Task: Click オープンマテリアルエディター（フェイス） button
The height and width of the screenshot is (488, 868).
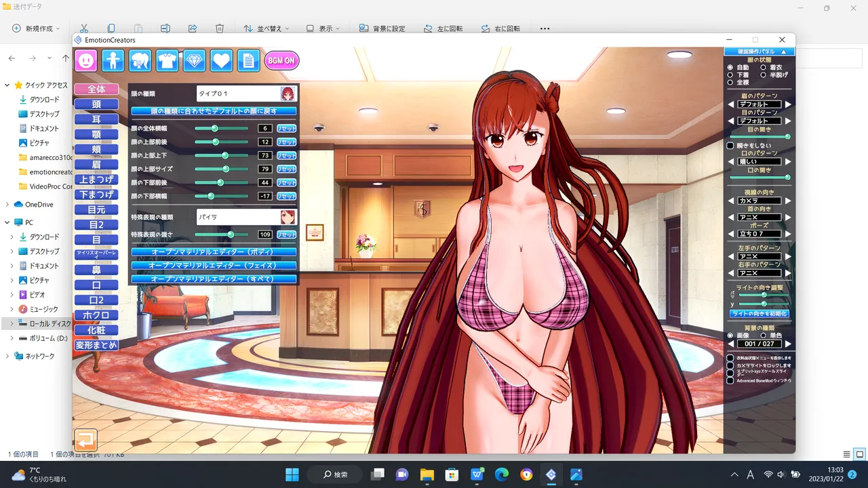Action: point(214,265)
